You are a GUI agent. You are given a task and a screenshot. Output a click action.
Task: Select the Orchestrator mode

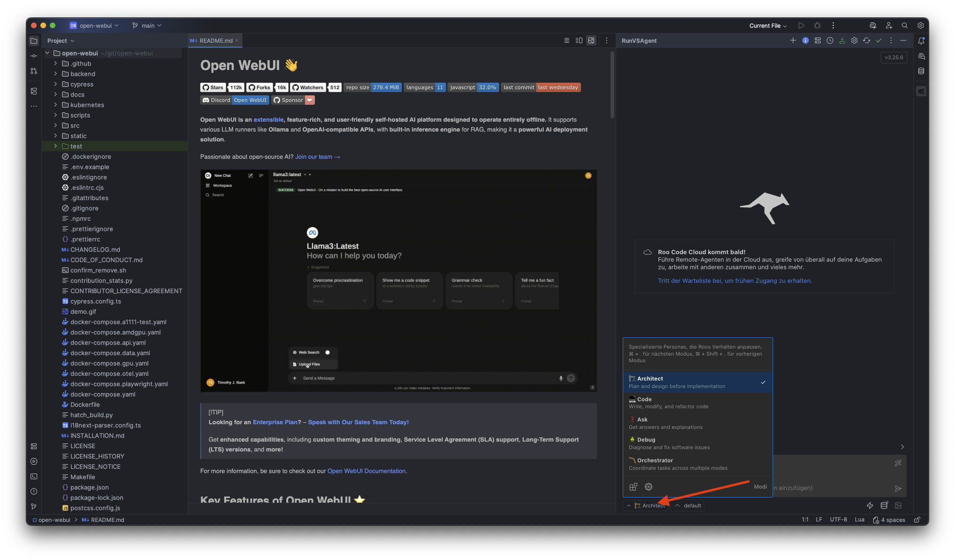697,464
